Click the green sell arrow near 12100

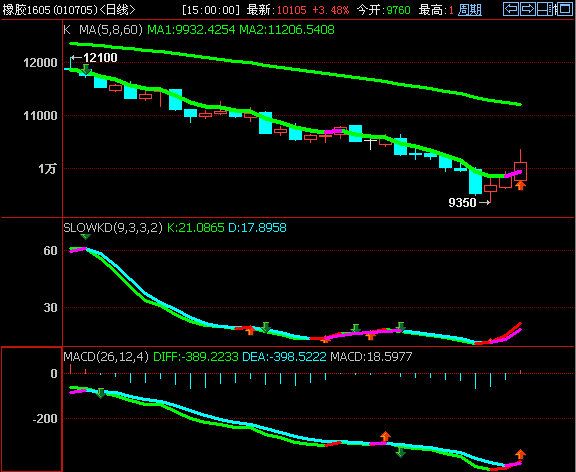pos(86,69)
